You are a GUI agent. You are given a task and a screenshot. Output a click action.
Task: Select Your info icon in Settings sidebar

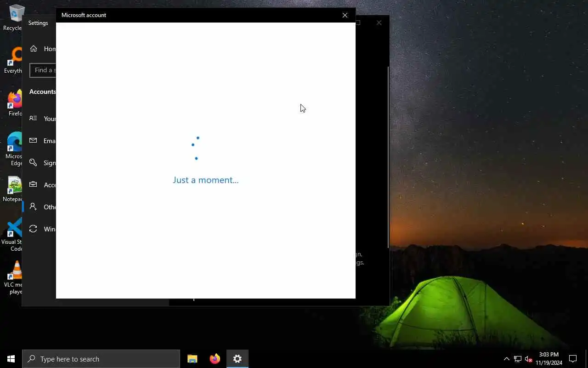click(x=33, y=118)
